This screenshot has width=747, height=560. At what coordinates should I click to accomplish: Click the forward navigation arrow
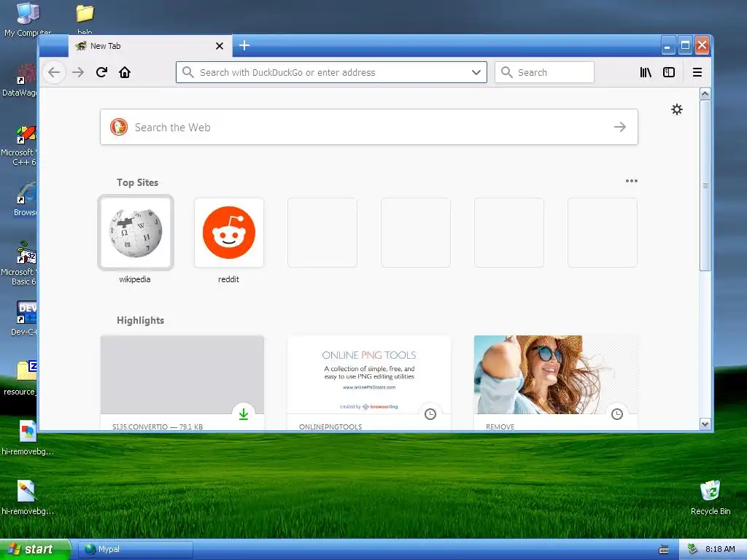point(78,72)
